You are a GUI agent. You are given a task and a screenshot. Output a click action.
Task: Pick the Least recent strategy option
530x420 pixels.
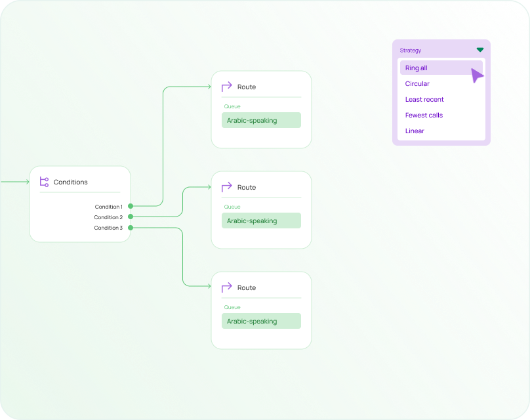tap(424, 100)
